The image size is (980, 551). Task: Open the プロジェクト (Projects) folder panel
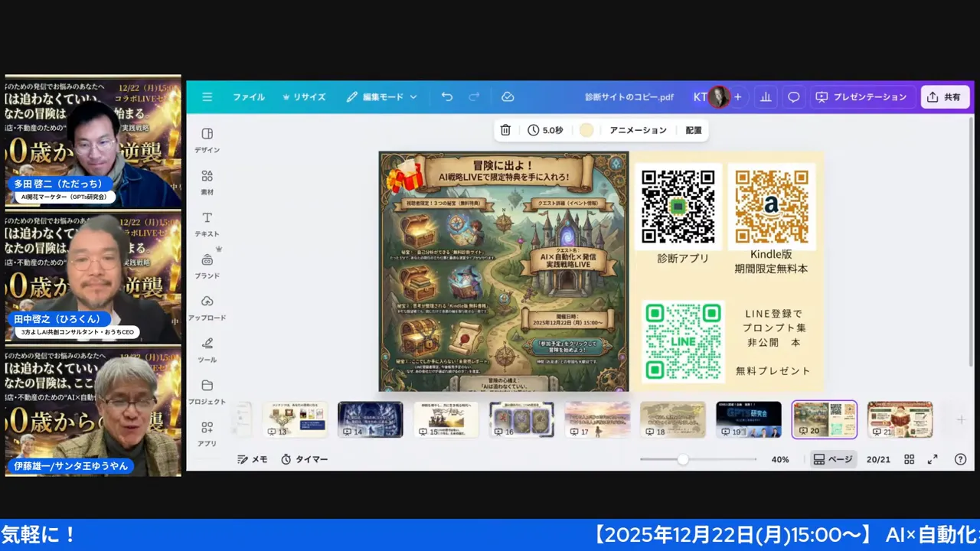click(x=207, y=391)
